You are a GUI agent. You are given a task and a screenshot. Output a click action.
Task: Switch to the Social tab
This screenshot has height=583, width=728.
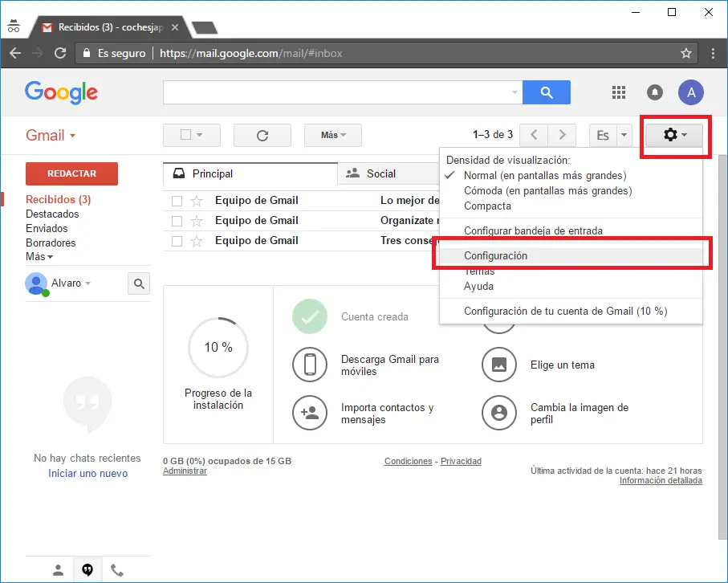388,173
